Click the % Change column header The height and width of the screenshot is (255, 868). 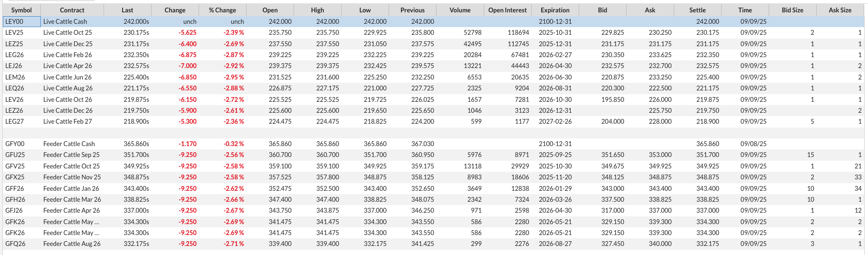click(x=222, y=10)
